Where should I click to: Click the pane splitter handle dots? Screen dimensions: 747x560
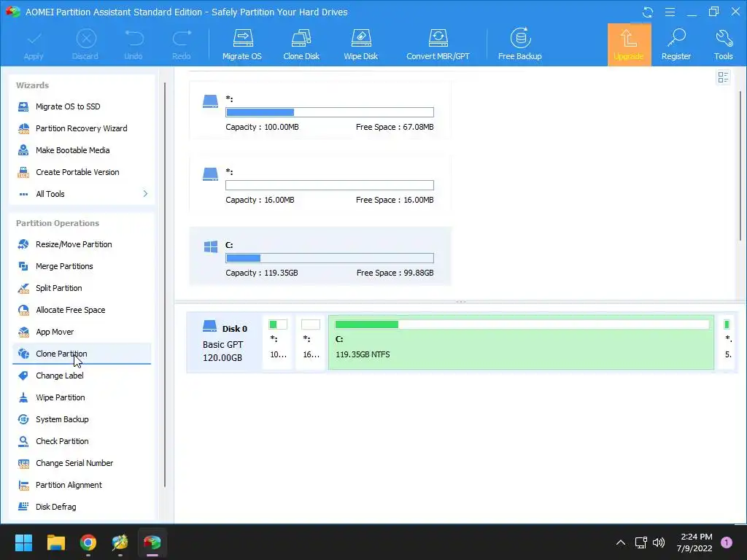click(461, 302)
